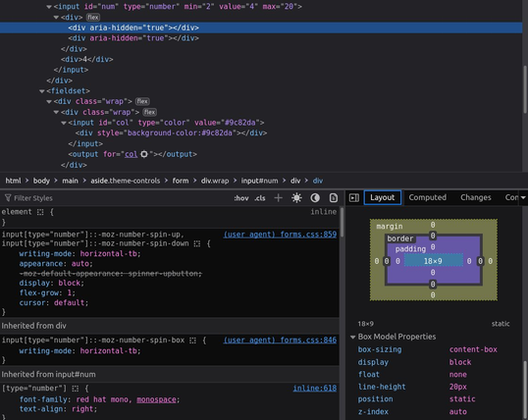Open the truncated Con tab
This screenshot has width=528, height=420.
click(511, 197)
